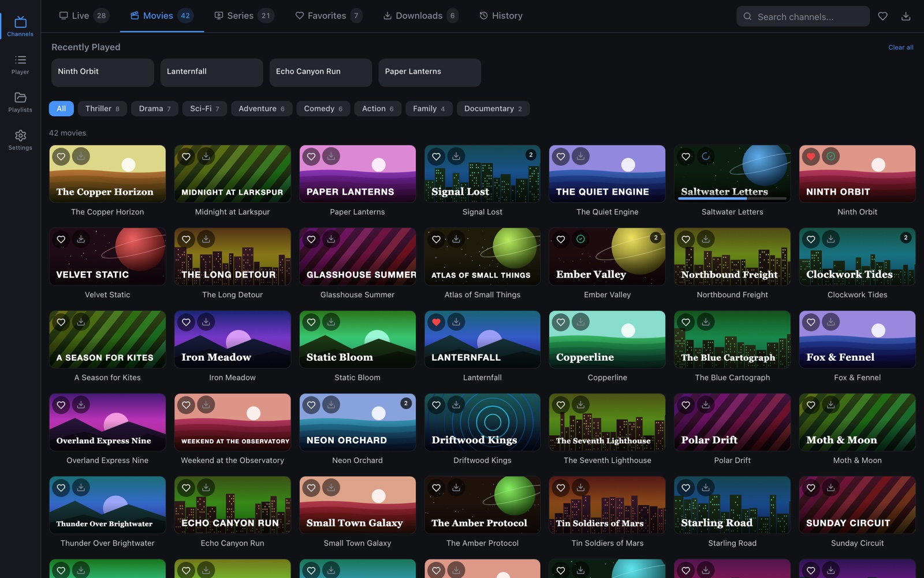
Task: Click the downloaded checkmark on Ninth Orbit
Action: pos(831,156)
